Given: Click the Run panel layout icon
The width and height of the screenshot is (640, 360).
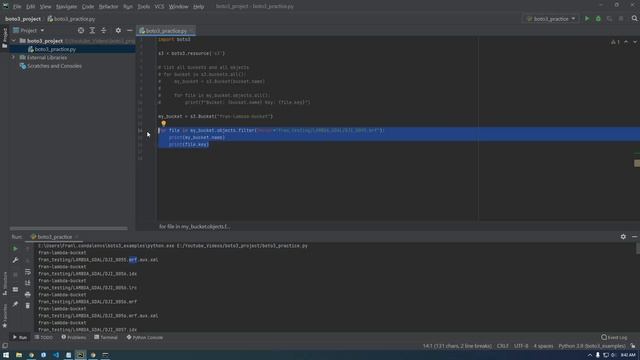Looking at the screenshot, I should tap(15, 289).
